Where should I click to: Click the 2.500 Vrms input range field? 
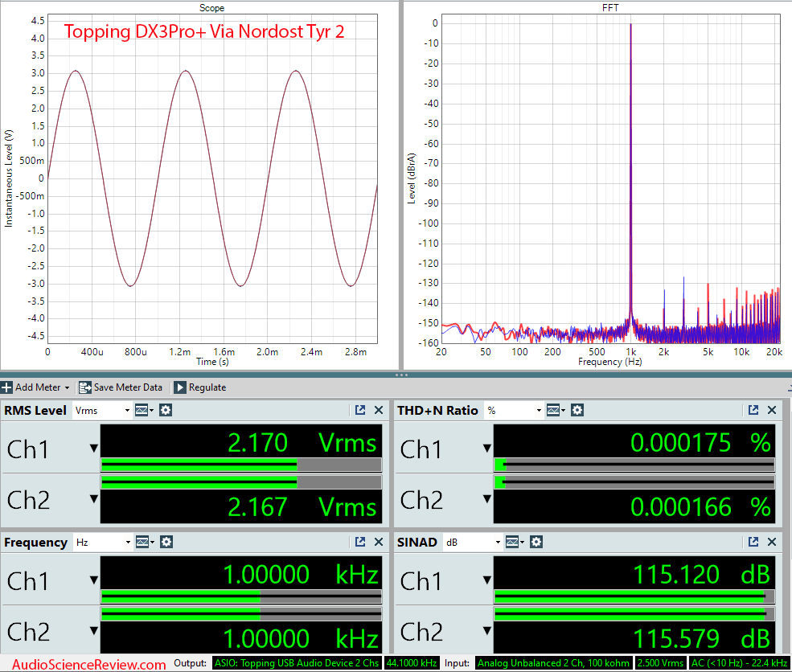pyautogui.click(x=660, y=663)
